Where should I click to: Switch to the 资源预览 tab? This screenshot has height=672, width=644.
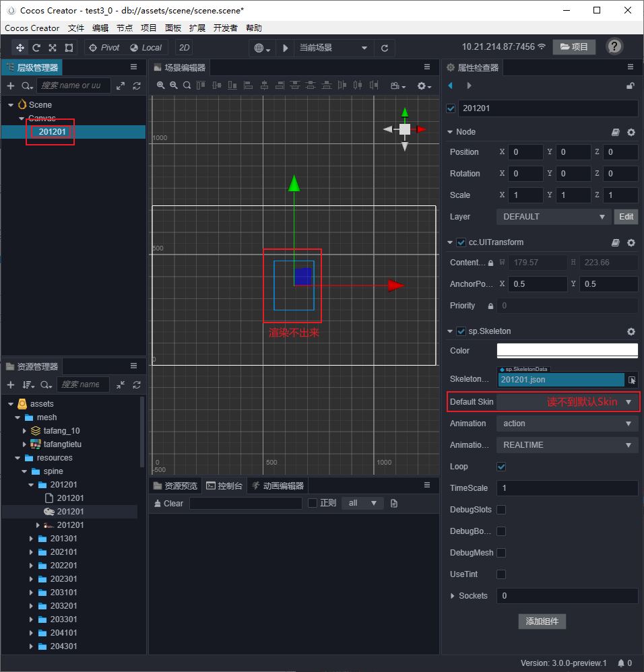(175, 485)
